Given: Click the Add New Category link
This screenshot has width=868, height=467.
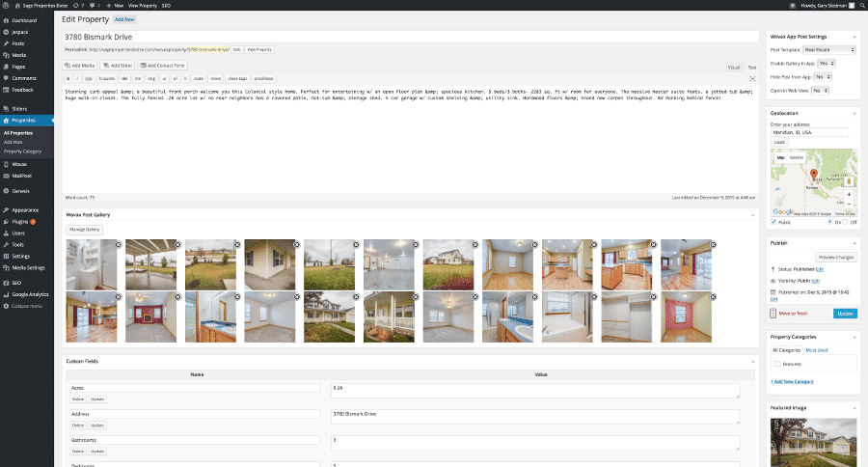Looking at the screenshot, I should click(792, 382).
